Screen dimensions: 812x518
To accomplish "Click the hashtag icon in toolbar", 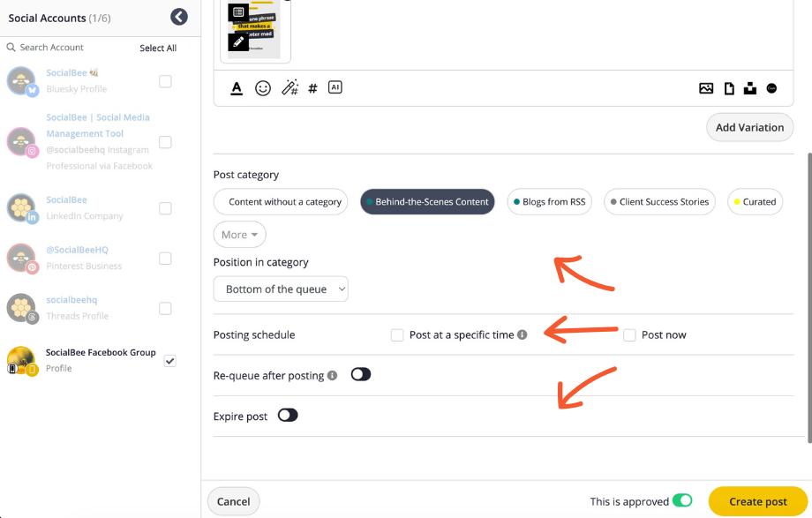I will point(312,88).
